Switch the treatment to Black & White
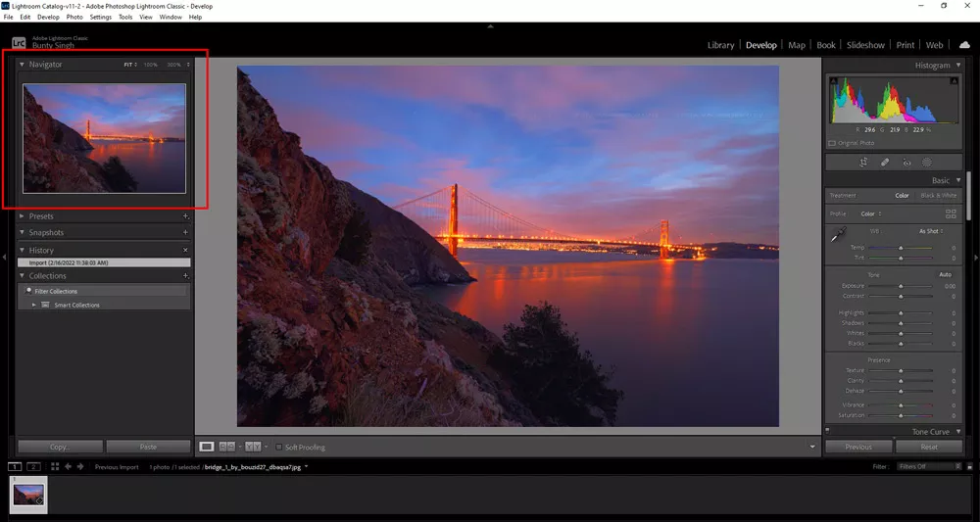Viewport: 980px width, 522px height. point(936,195)
